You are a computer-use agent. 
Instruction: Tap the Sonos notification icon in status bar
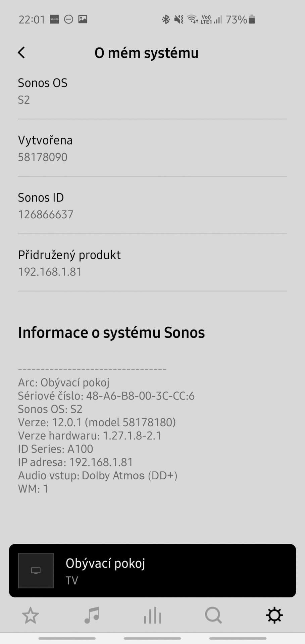click(54, 19)
